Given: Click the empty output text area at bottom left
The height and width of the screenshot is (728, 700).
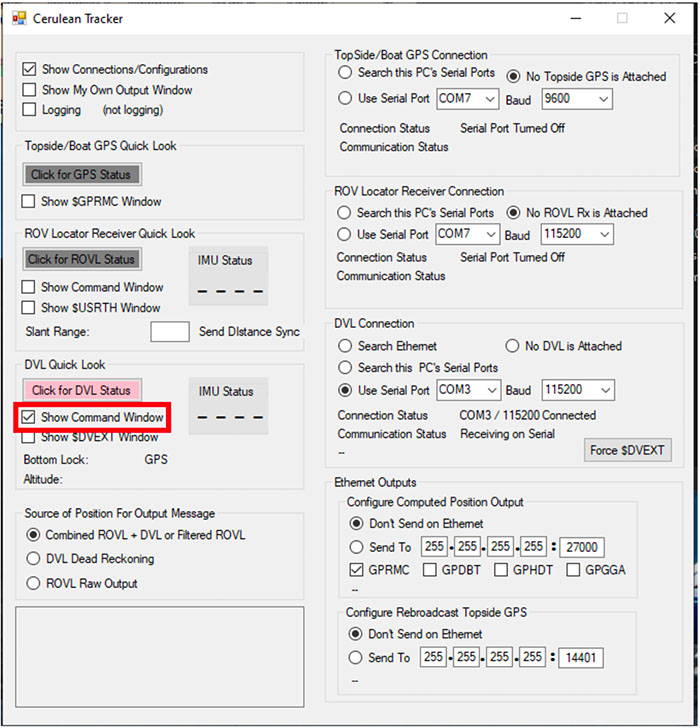Looking at the screenshot, I should pos(160,656).
